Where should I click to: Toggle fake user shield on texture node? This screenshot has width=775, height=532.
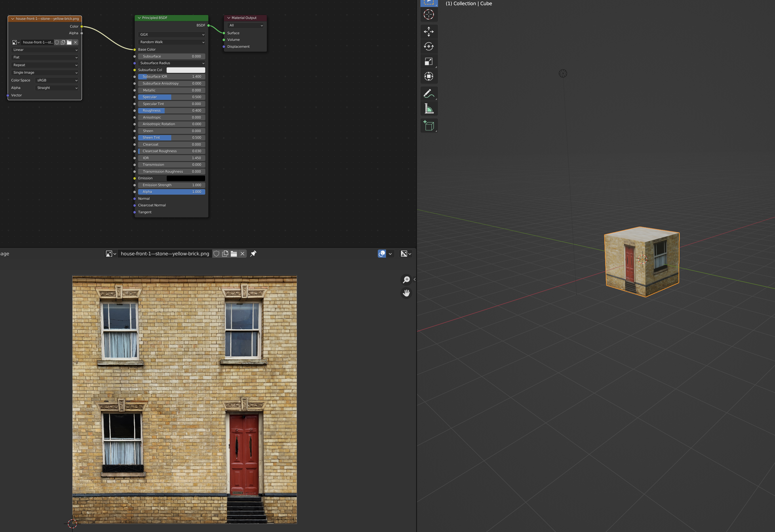click(x=57, y=42)
